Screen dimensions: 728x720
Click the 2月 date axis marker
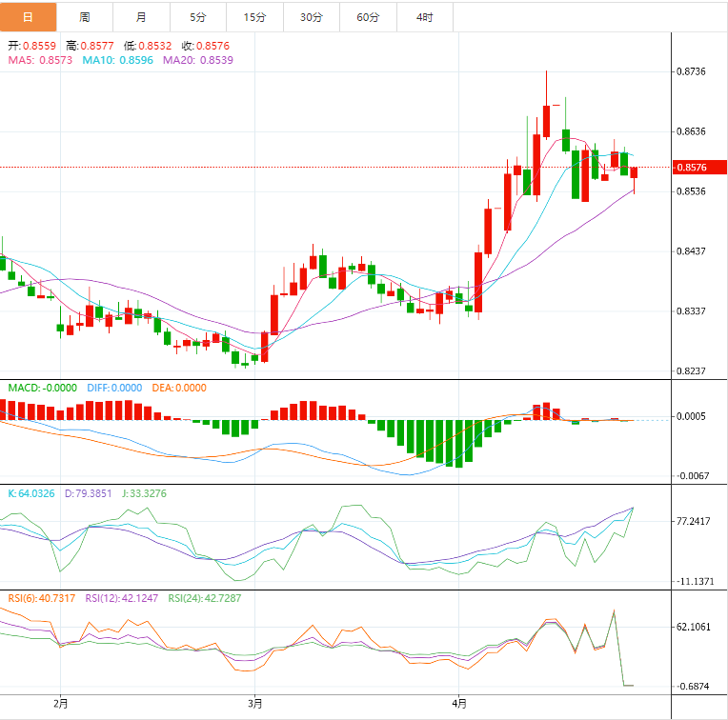tap(61, 704)
